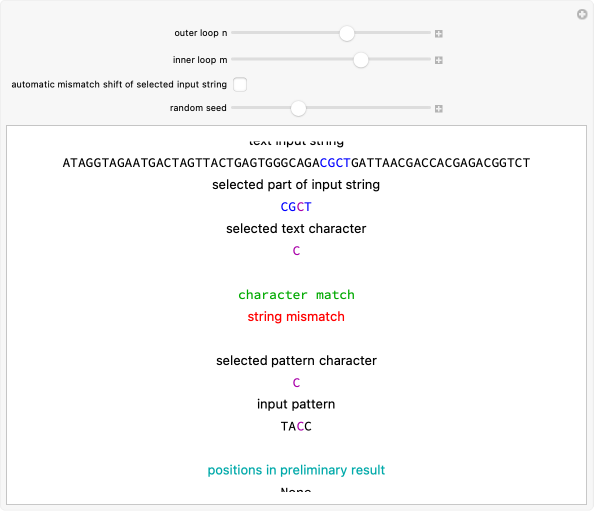Image resolution: width=594 pixels, height=512 pixels.
Task: Click the random seed slider thumb
Action: click(x=298, y=108)
